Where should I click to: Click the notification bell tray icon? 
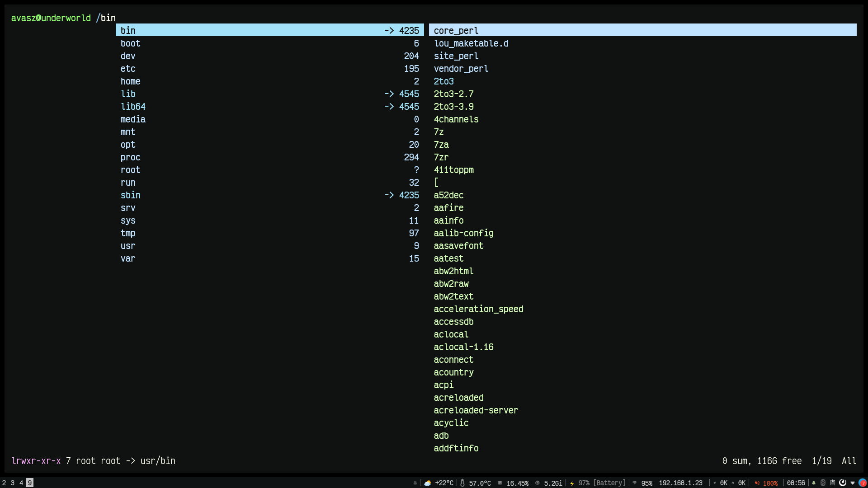coord(814,483)
